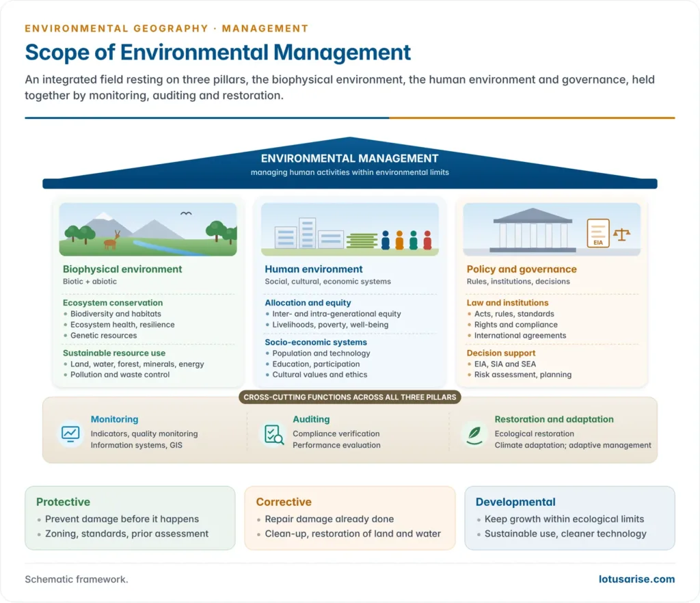Click the flying bird icon
700x603 pixels.
pos(186,214)
